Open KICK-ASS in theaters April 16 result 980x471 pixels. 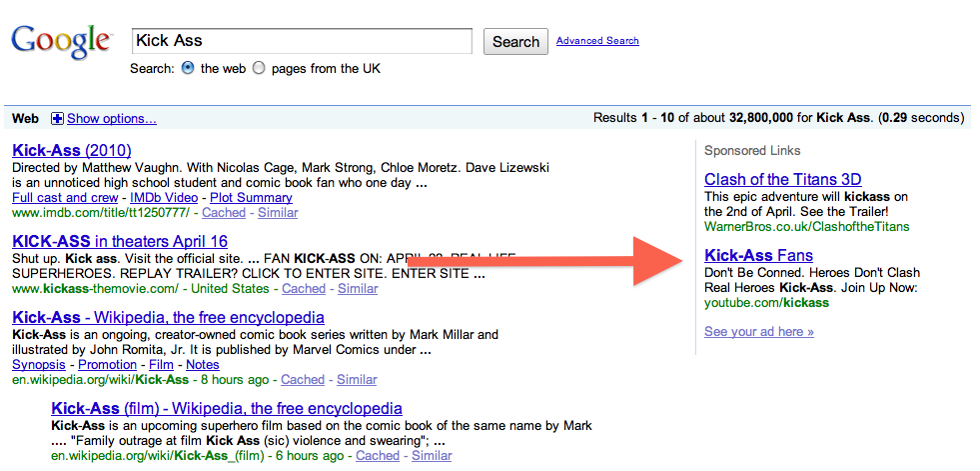click(120, 241)
